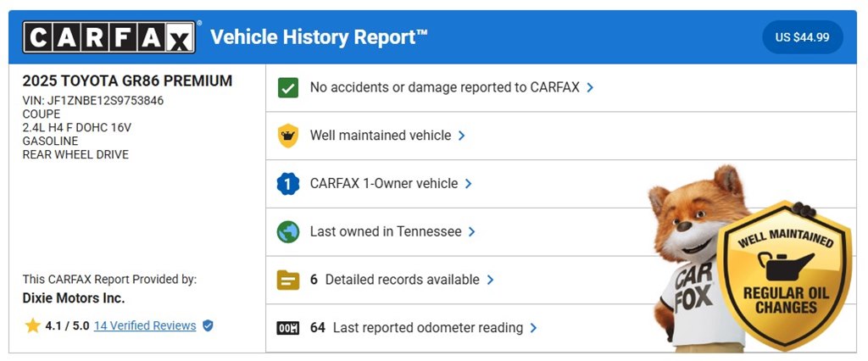868x361 pixels.
Task: Expand chevron beside No accidents reported
Action: point(590,87)
